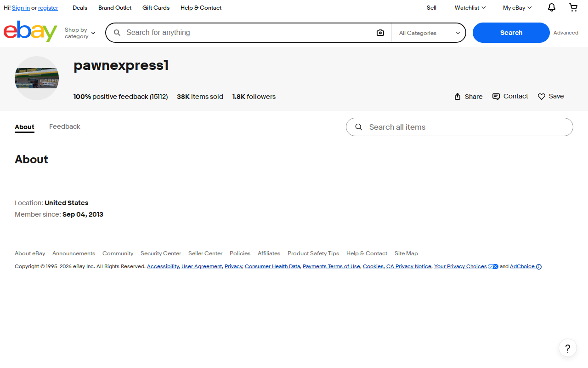Open the Advanced search link
588x368 pixels.
tap(566, 33)
